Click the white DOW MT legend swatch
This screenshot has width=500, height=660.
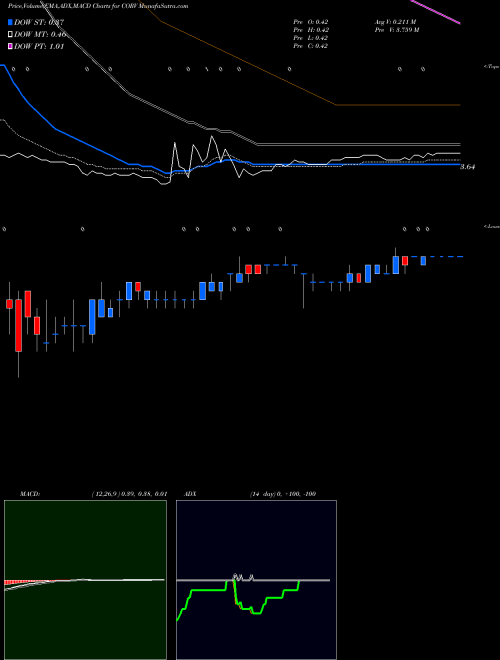10,35
